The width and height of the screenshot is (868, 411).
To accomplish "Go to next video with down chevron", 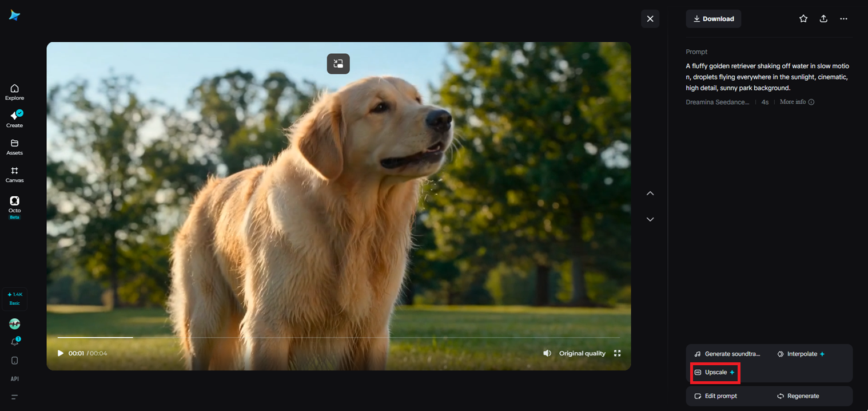I will pyautogui.click(x=650, y=219).
